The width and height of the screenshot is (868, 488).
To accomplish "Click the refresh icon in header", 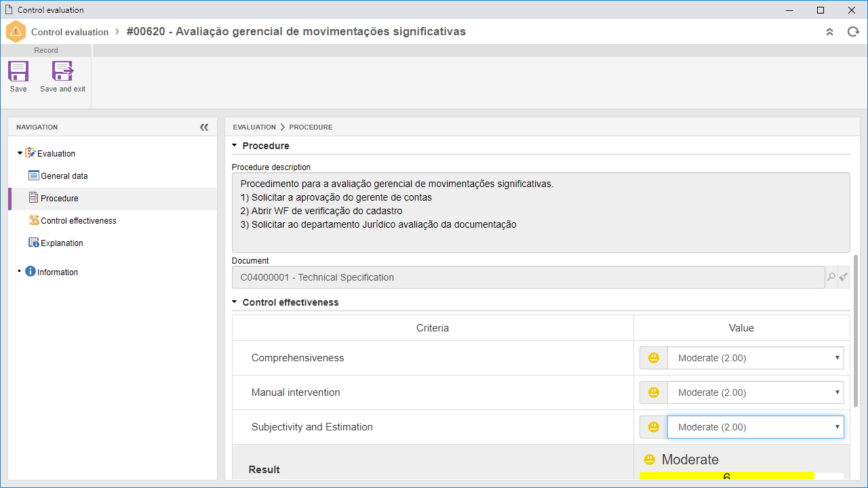I will point(853,32).
